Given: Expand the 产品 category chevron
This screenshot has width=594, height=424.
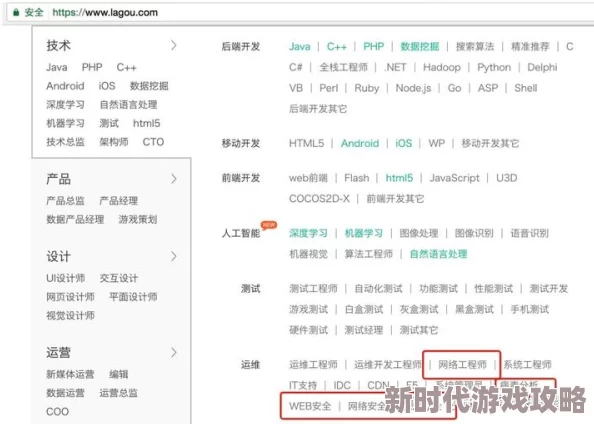Looking at the screenshot, I should point(174,179).
